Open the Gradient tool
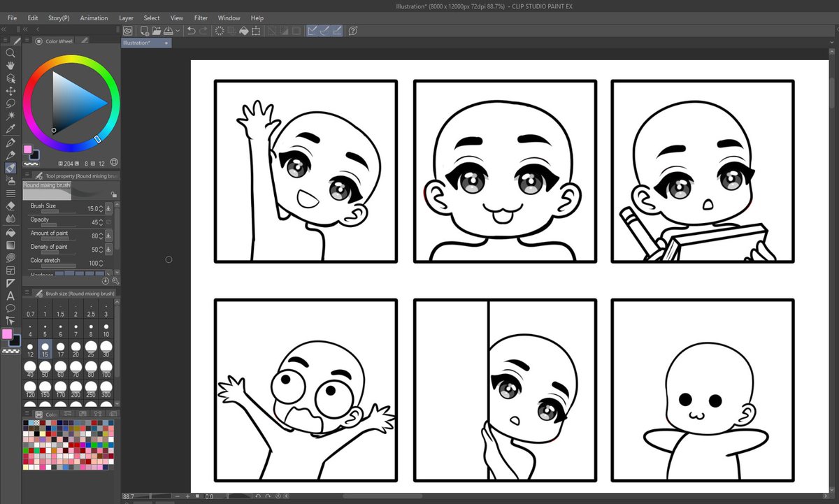This screenshot has width=839, height=504. coord(10,246)
